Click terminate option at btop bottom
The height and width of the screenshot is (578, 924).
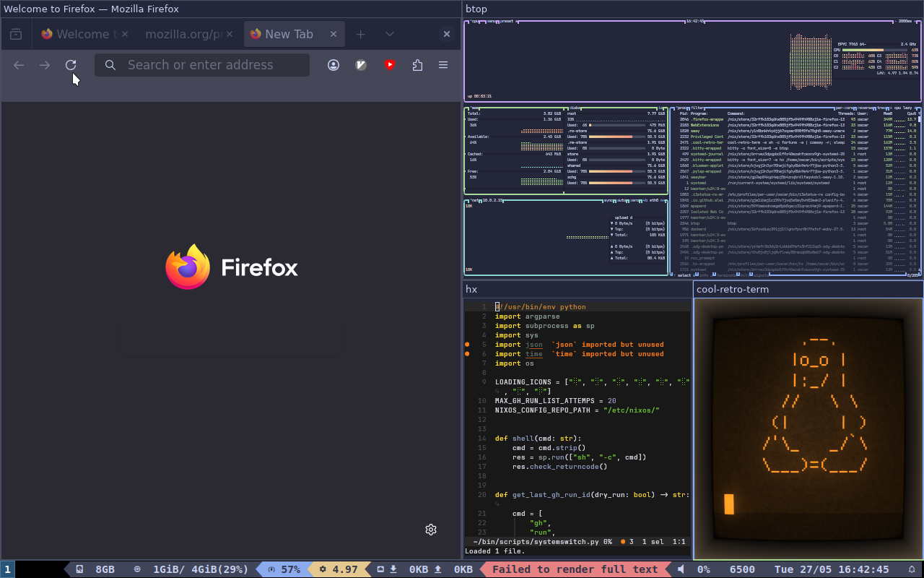[x=726, y=275]
